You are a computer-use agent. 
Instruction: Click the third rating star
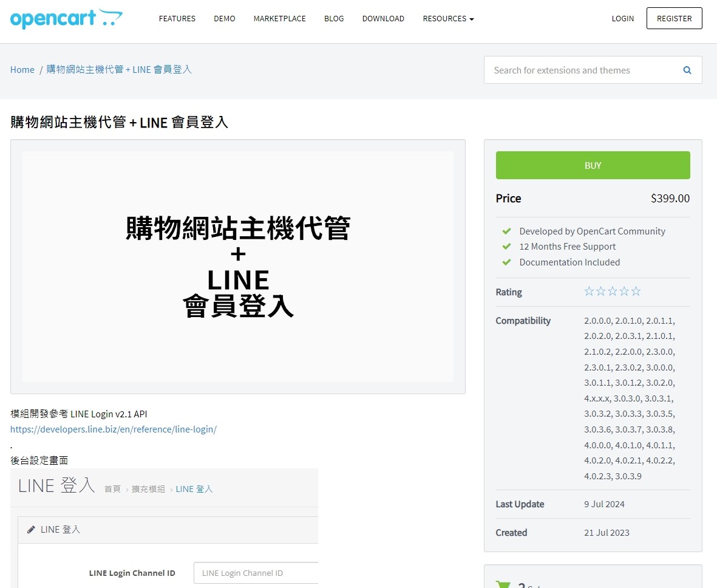tap(613, 291)
